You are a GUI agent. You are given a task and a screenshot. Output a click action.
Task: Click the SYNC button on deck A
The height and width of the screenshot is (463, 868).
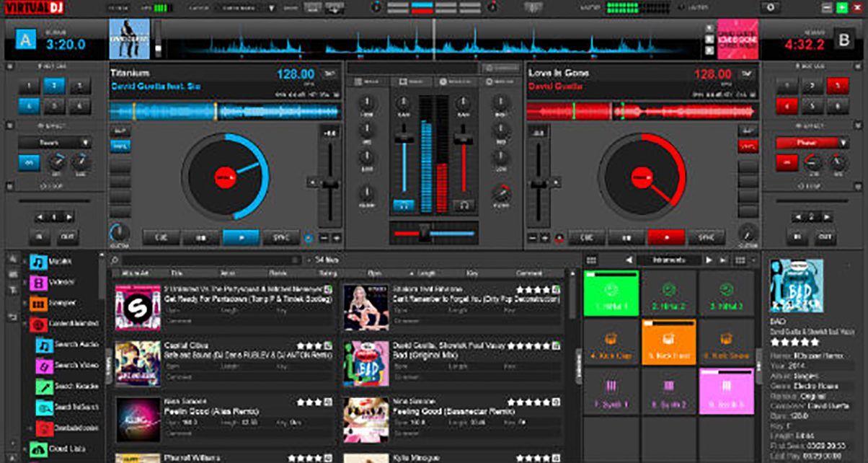tap(280, 237)
